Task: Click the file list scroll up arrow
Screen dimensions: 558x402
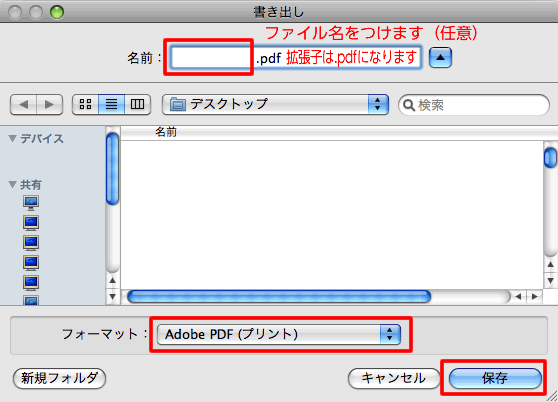Action: pos(551,265)
